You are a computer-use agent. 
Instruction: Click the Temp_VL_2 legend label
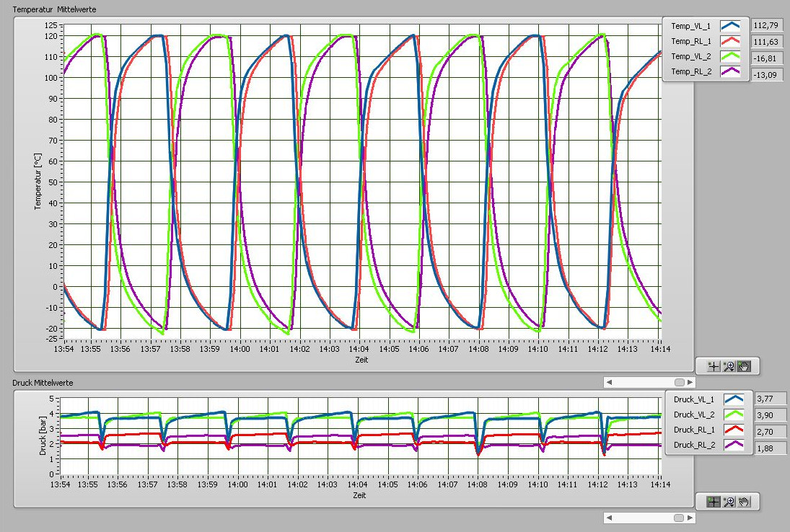[x=690, y=56]
